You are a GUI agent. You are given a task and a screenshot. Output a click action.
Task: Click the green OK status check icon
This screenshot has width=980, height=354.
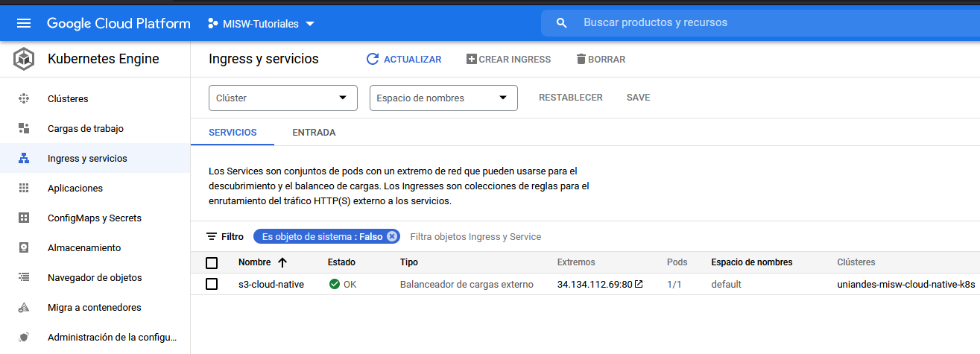335,284
